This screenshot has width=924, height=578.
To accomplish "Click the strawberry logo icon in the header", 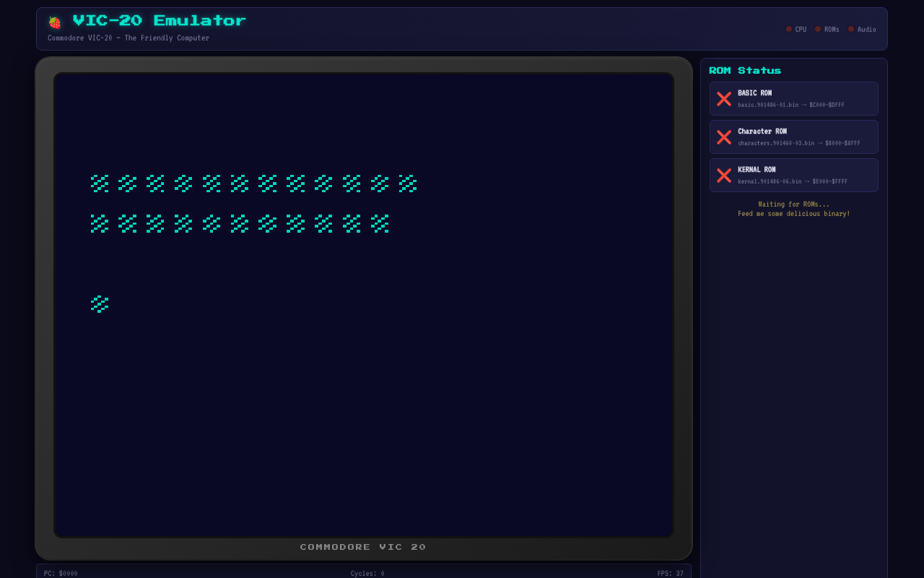I will tap(54, 22).
